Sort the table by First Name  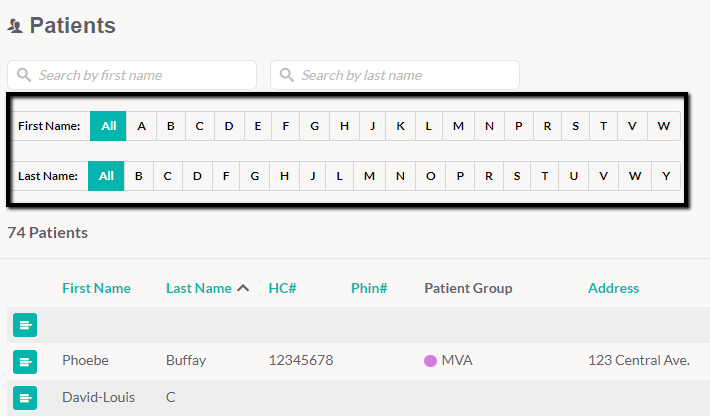click(96, 288)
